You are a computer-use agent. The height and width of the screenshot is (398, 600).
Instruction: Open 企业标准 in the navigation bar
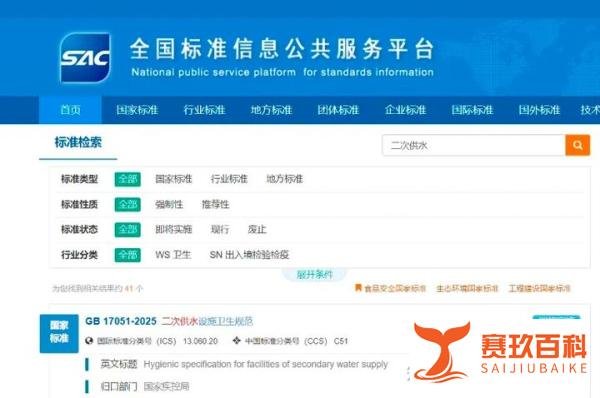[405, 110]
